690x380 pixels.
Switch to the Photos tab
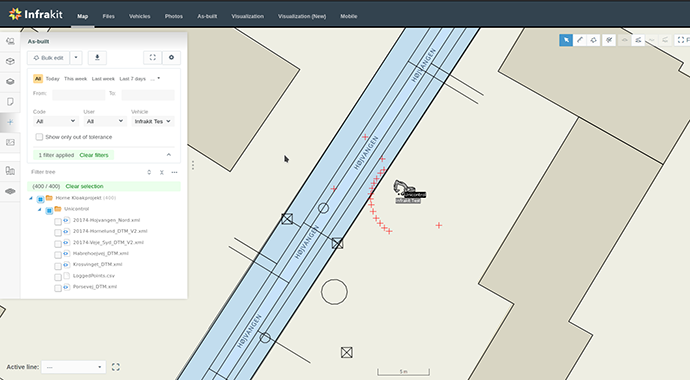[x=174, y=16]
